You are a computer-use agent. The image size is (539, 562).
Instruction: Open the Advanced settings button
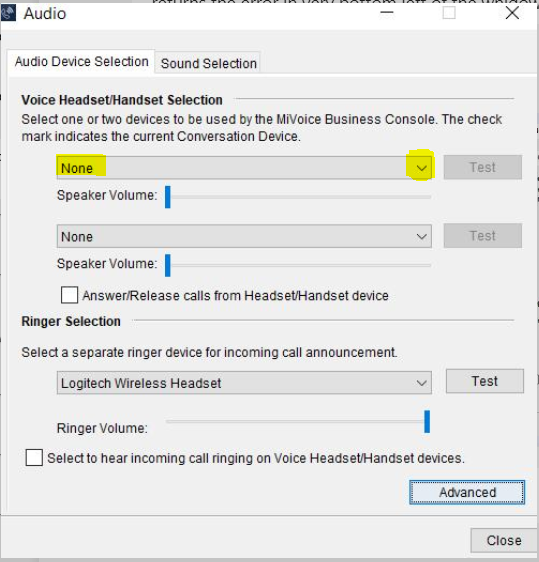coord(467,492)
